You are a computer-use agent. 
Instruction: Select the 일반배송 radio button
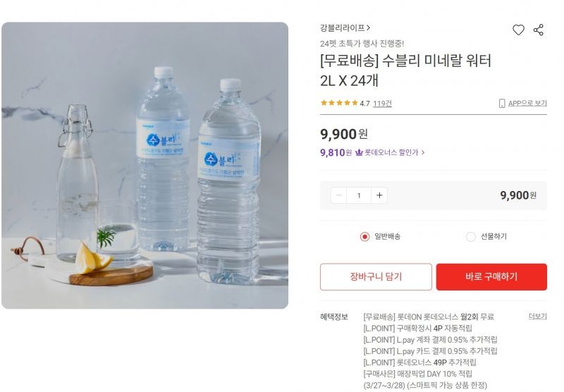(364, 237)
